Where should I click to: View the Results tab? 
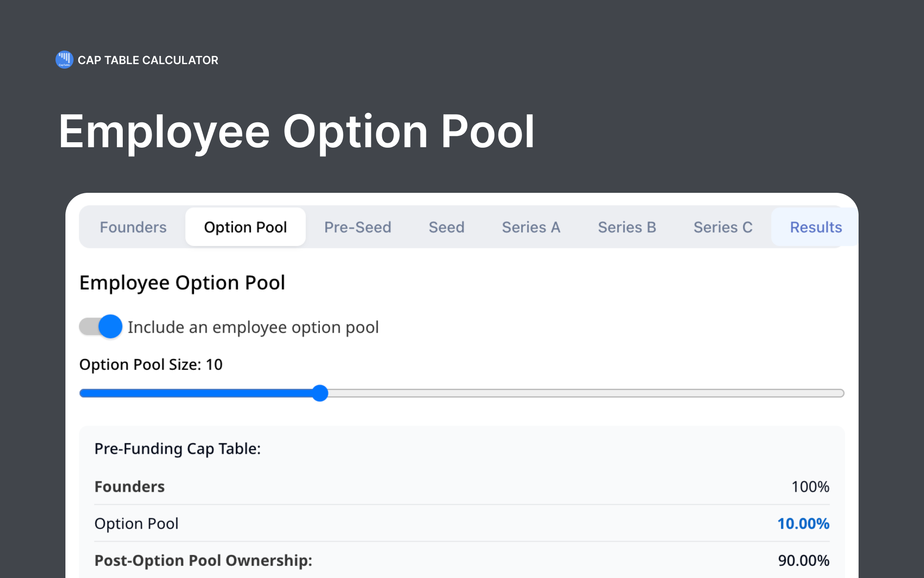click(x=815, y=227)
